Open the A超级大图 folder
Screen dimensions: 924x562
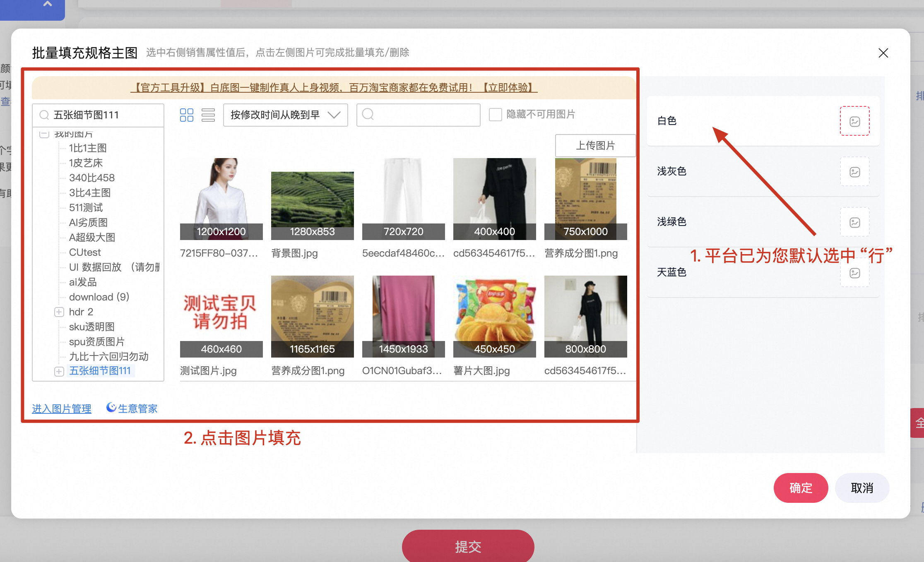pyautogui.click(x=92, y=238)
